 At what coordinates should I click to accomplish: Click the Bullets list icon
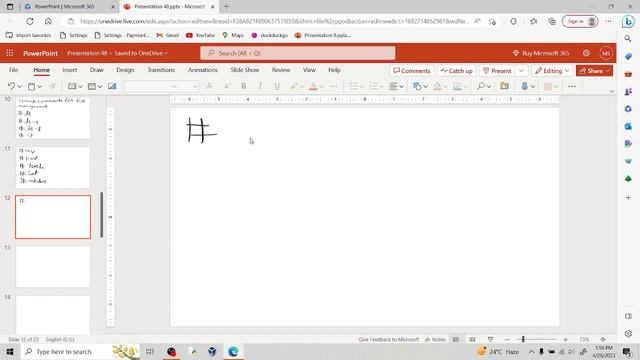coord(353,86)
